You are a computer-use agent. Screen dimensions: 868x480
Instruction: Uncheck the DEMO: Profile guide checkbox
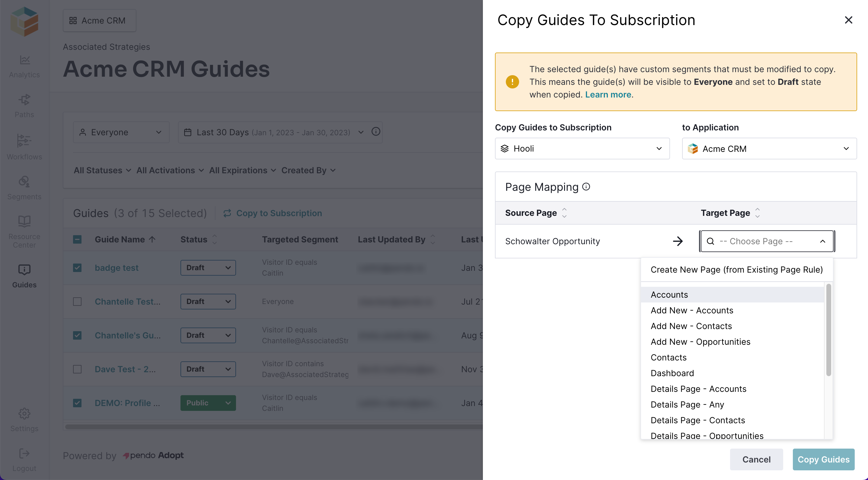pyautogui.click(x=77, y=403)
